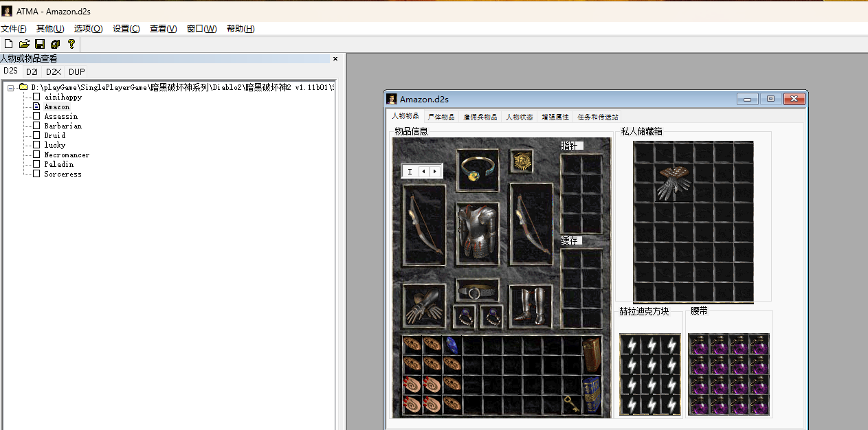This screenshot has width=868, height=430.
Task: Open the 帮助(H) menu
Action: 240,28
